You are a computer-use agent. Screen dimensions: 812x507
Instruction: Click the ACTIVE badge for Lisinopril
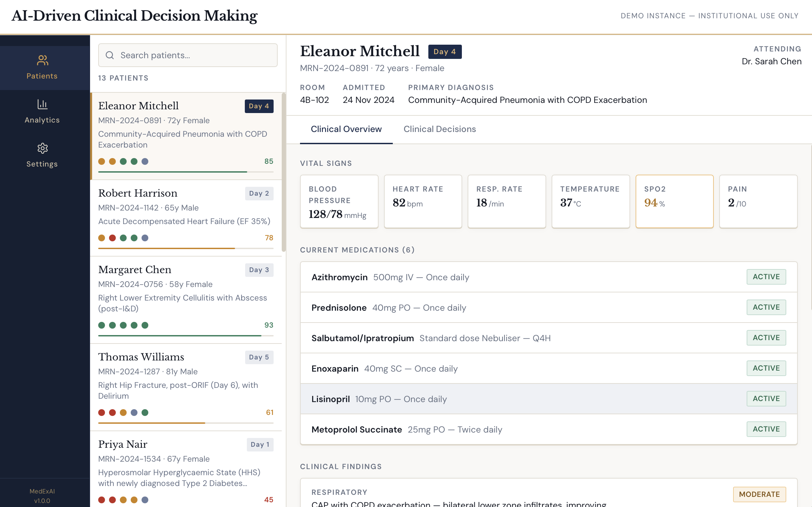click(x=766, y=399)
